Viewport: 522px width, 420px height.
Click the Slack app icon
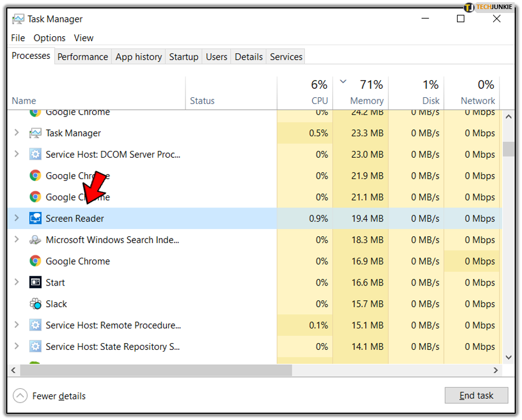[x=35, y=304]
